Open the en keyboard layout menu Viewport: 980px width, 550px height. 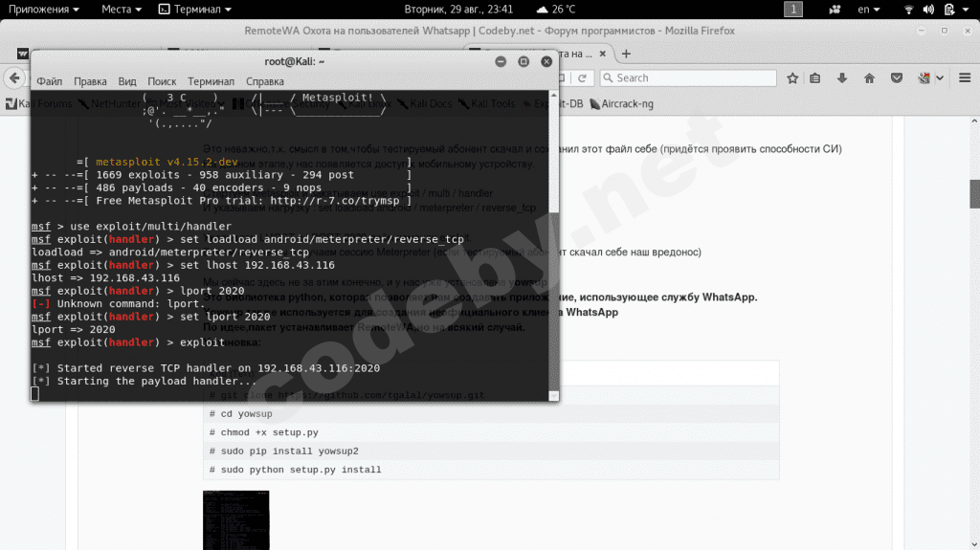868,10
